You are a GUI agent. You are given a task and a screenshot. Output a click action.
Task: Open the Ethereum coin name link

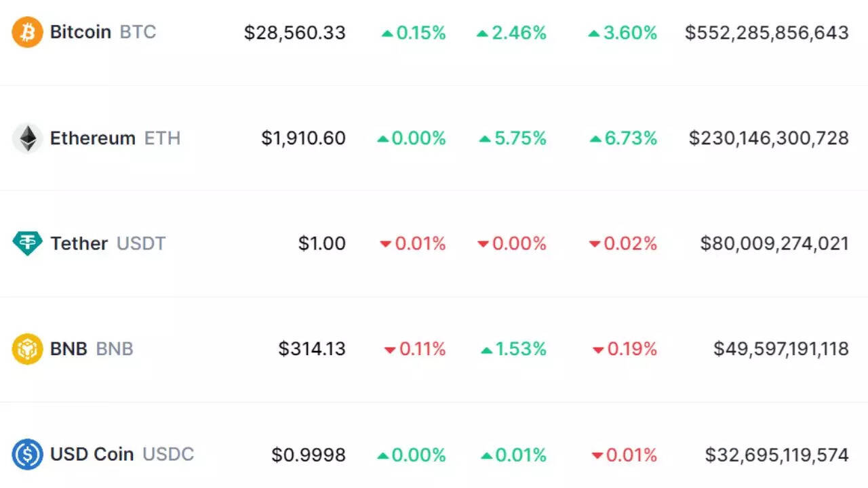click(x=92, y=138)
